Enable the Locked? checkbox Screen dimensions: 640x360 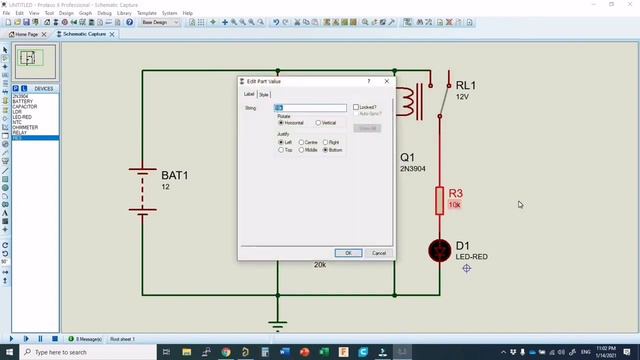356,107
